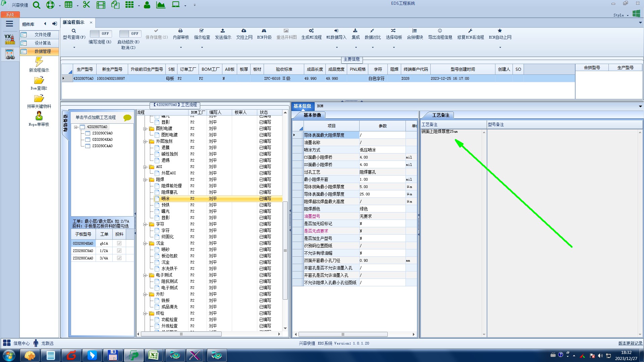Click the 导出流程信息 icon

440,31
